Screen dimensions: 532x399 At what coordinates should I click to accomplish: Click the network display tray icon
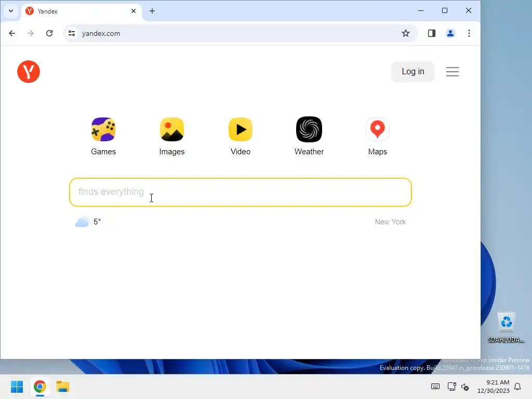pos(451,387)
